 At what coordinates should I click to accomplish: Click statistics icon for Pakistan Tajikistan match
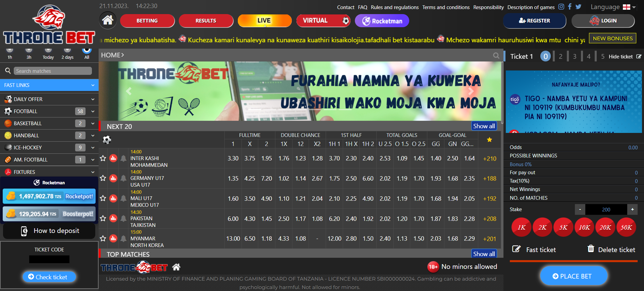pos(113,218)
